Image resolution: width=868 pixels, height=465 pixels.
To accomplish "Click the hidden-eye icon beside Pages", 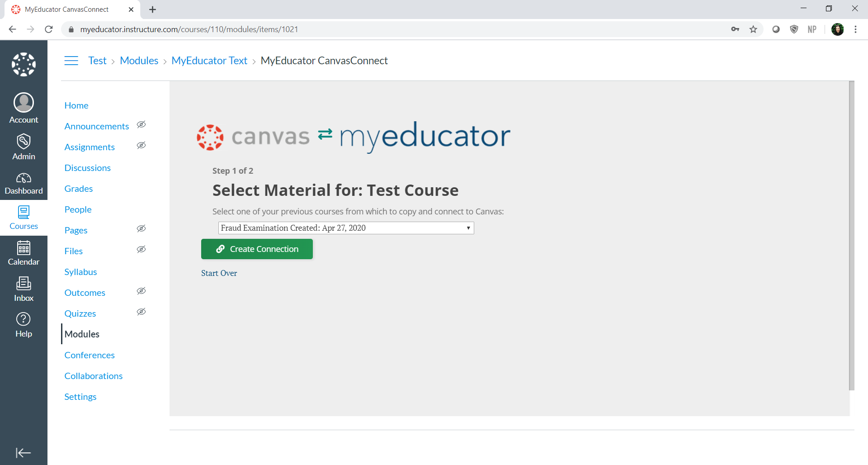I will pos(141,228).
